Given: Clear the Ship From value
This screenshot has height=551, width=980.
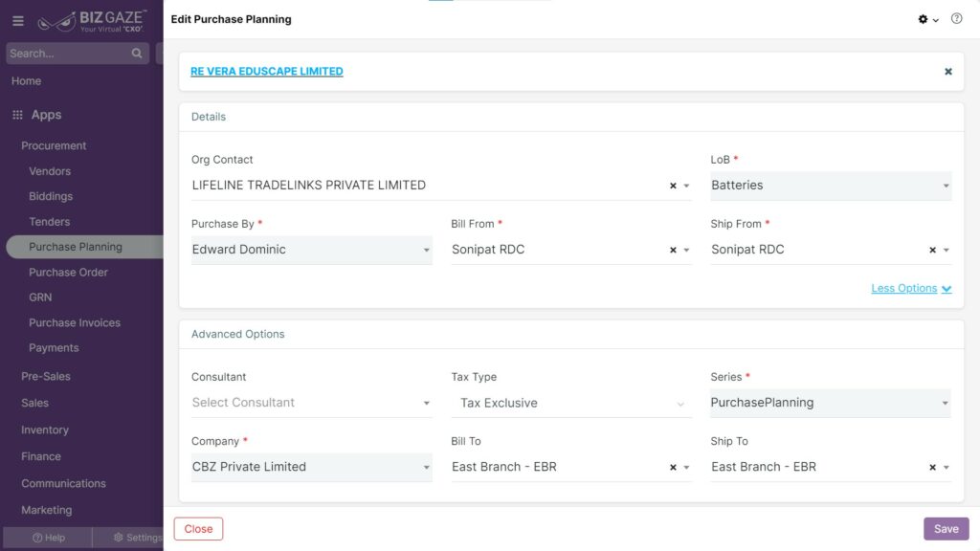Looking at the screenshot, I should point(932,250).
